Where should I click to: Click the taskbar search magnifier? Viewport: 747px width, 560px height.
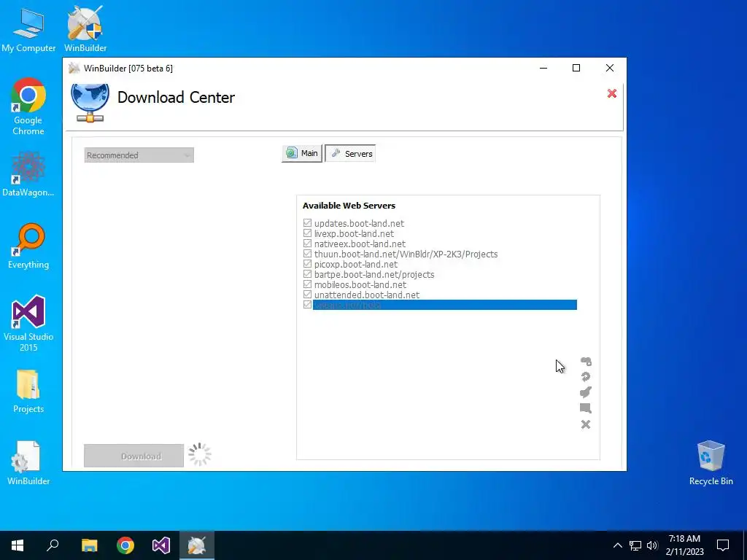pos(53,545)
